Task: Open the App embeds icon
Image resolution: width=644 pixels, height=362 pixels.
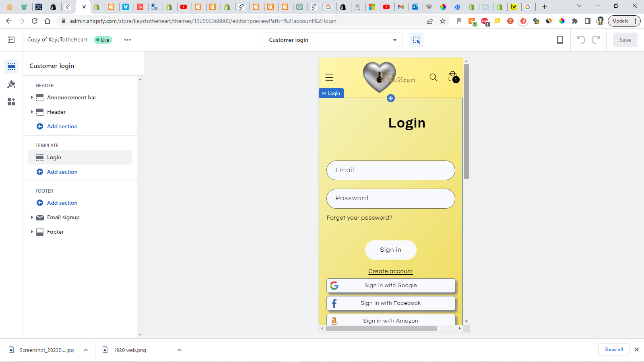Action: [11, 102]
